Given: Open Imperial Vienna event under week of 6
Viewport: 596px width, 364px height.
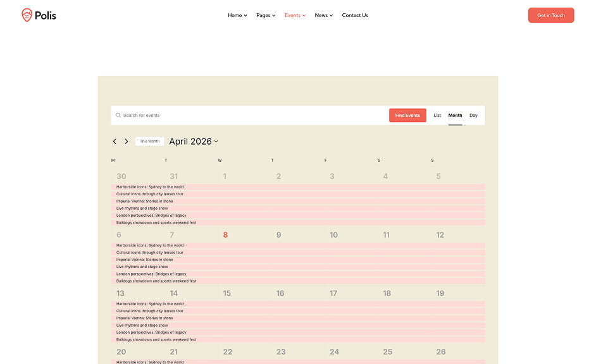Looking at the screenshot, I should pos(298,260).
